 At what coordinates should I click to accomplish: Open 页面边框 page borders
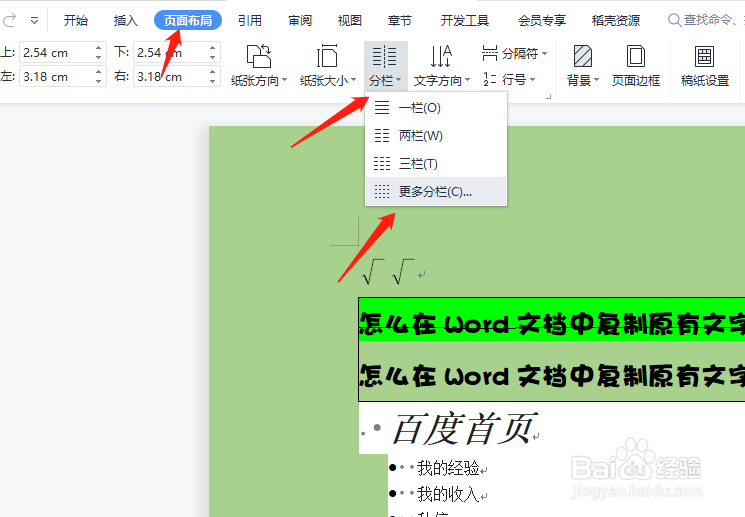[x=636, y=65]
